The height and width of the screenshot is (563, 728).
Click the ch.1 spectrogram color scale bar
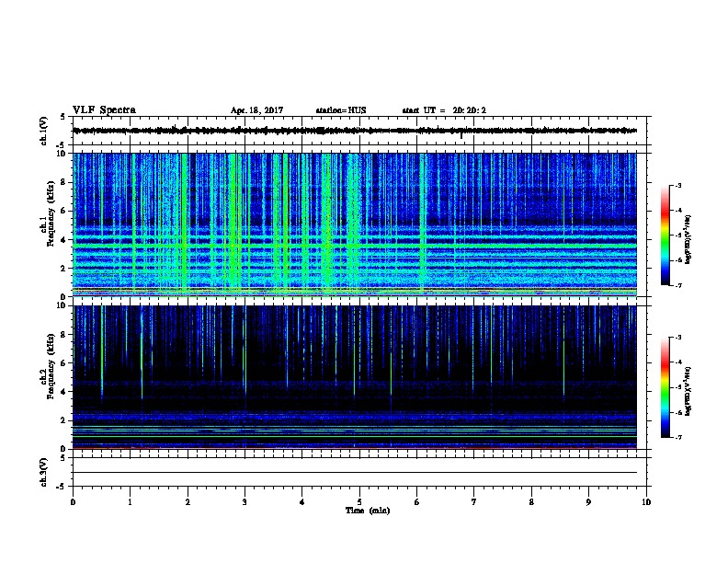pos(665,236)
